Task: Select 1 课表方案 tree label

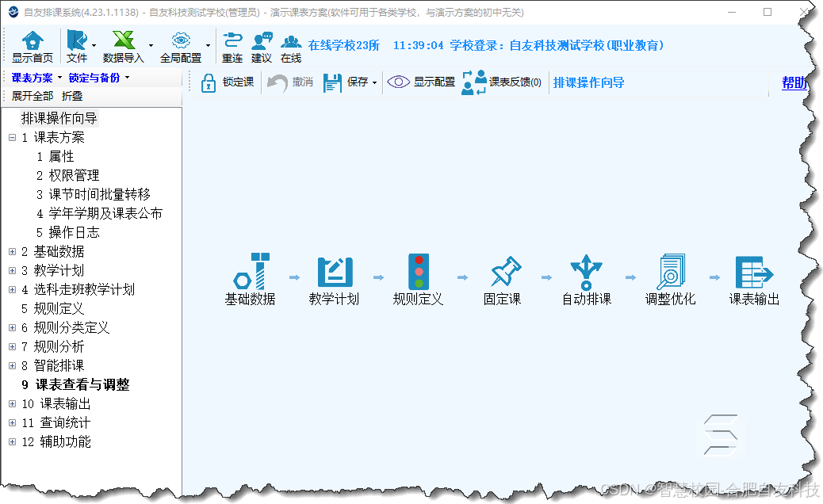Action: [53, 137]
